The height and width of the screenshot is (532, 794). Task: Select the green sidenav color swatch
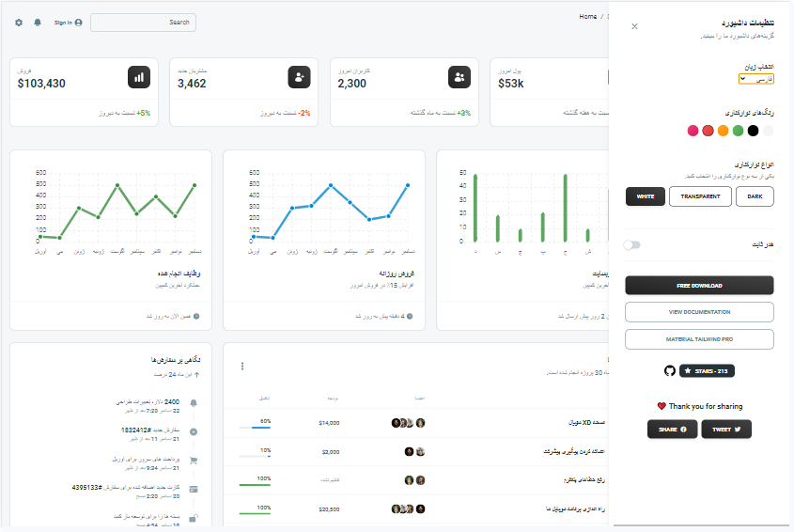(x=739, y=131)
